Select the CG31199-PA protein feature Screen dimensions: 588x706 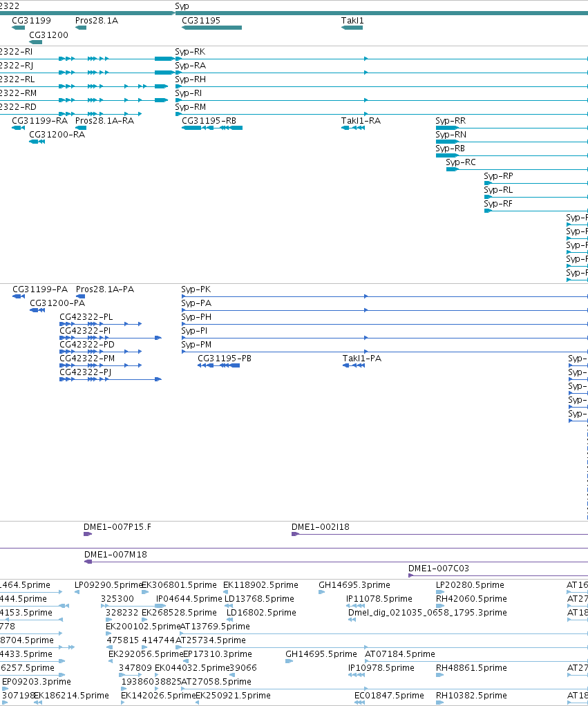point(19,296)
